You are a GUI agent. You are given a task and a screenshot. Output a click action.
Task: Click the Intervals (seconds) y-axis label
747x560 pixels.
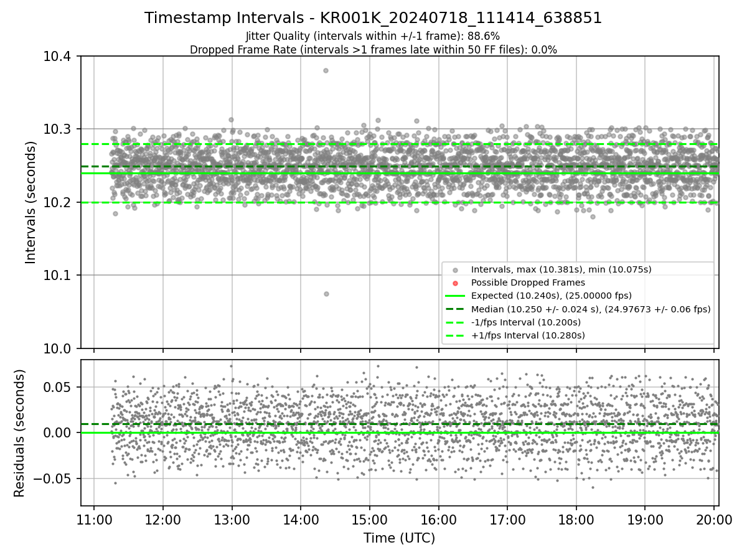pos(31,202)
